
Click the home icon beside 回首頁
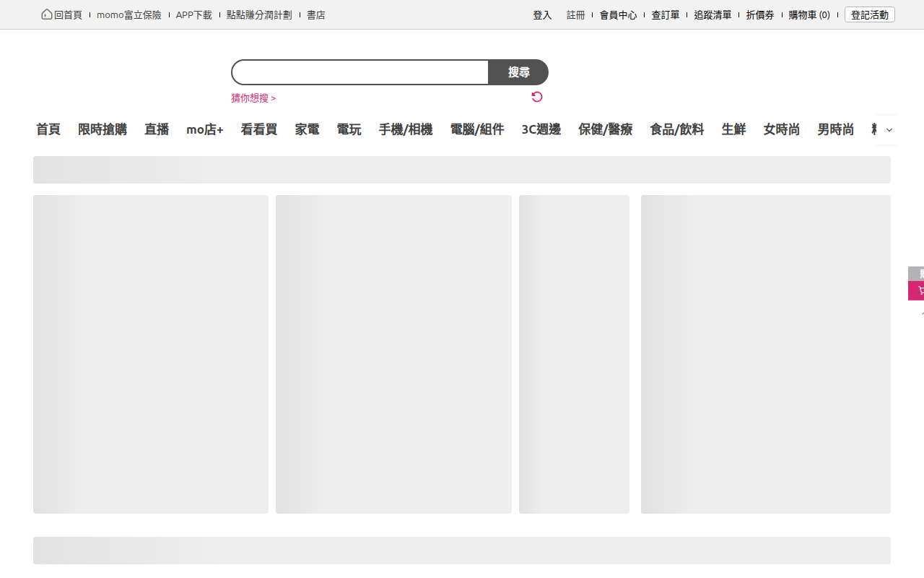click(x=47, y=14)
